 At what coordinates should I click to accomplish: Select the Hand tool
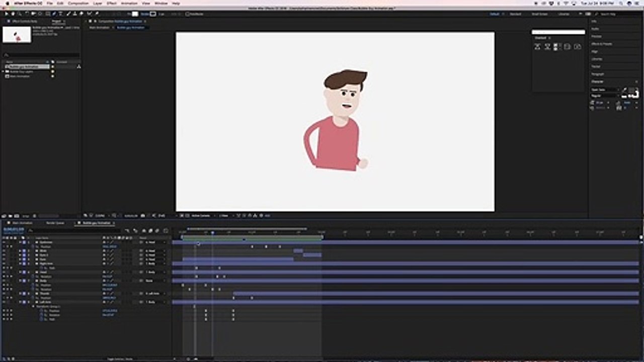pos(13,14)
